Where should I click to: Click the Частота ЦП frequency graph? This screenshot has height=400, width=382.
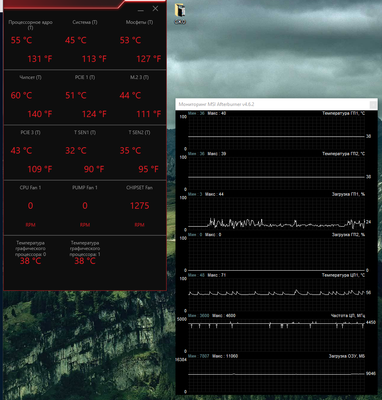coord(277,333)
